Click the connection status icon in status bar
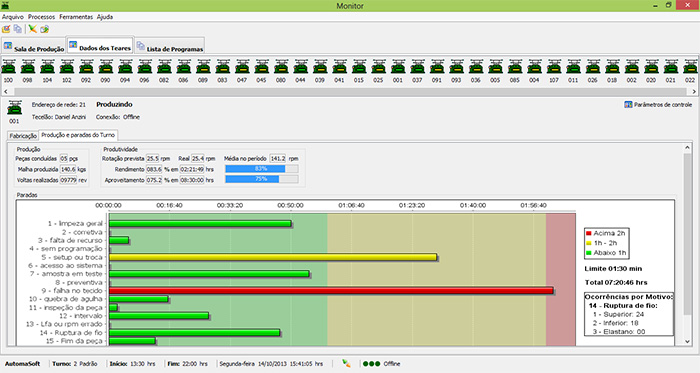The height and width of the screenshot is (373, 700). click(x=346, y=363)
